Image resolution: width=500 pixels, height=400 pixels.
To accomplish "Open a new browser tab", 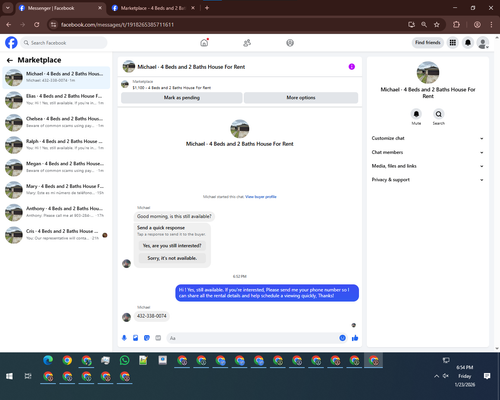I will click(x=207, y=8).
